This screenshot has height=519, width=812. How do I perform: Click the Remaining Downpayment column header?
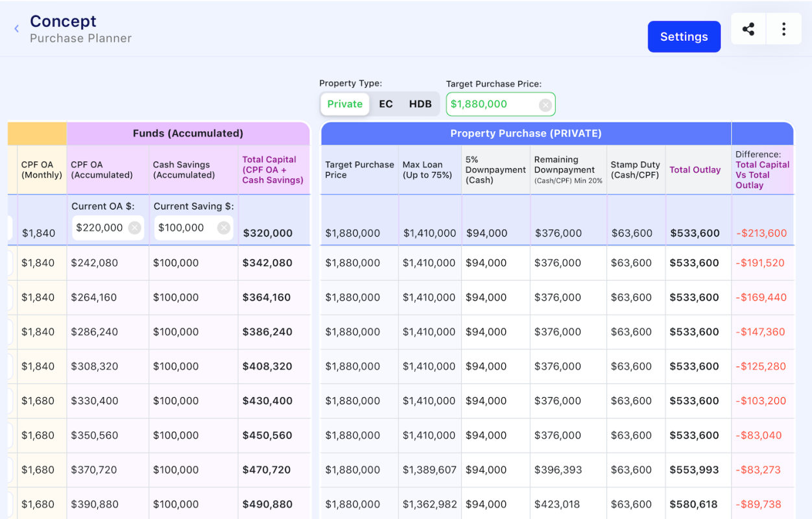(568, 170)
